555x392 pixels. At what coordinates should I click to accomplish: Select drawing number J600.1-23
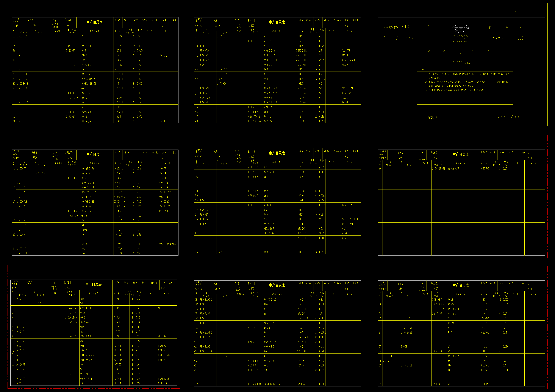pyautogui.click(x=22, y=36)
